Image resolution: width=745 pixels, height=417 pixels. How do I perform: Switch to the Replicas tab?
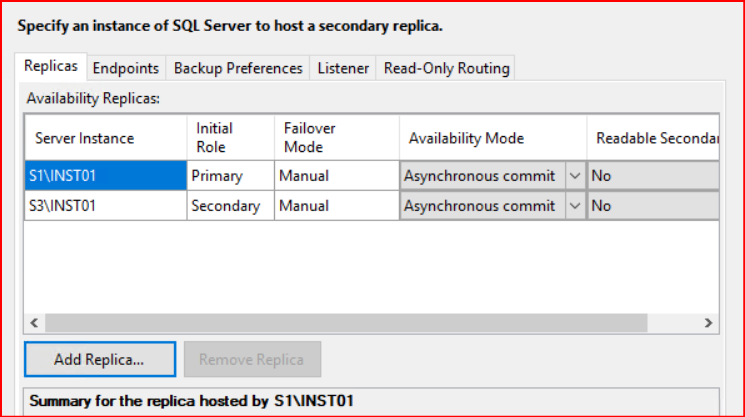click(51, 68)
